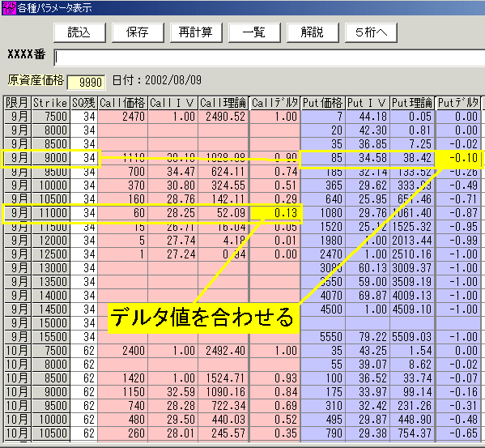Screen dimensions: 485x448
Task: Select Call IV value 27.74
Action: pos(172,241)
